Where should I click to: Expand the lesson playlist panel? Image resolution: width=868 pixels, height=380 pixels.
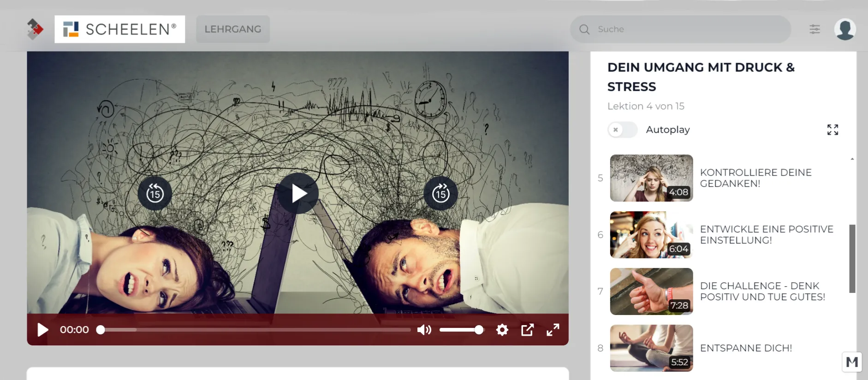(x=832, y=130)
